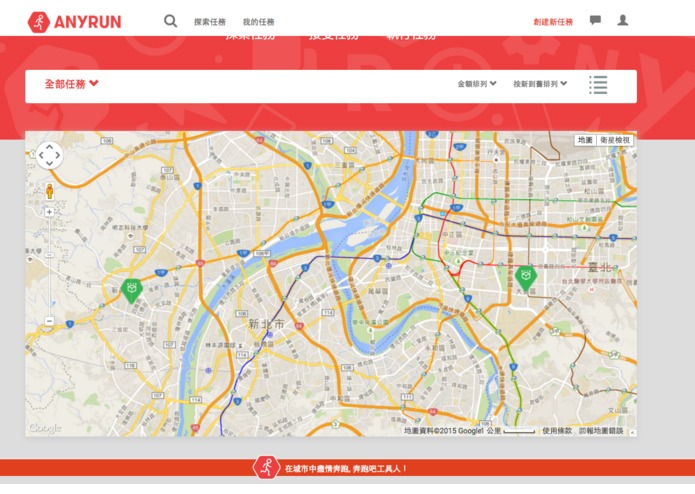Click the ANYRUN logo in the header
The height and width of the screenshot is (494, 695).
(x=74, y=22)
